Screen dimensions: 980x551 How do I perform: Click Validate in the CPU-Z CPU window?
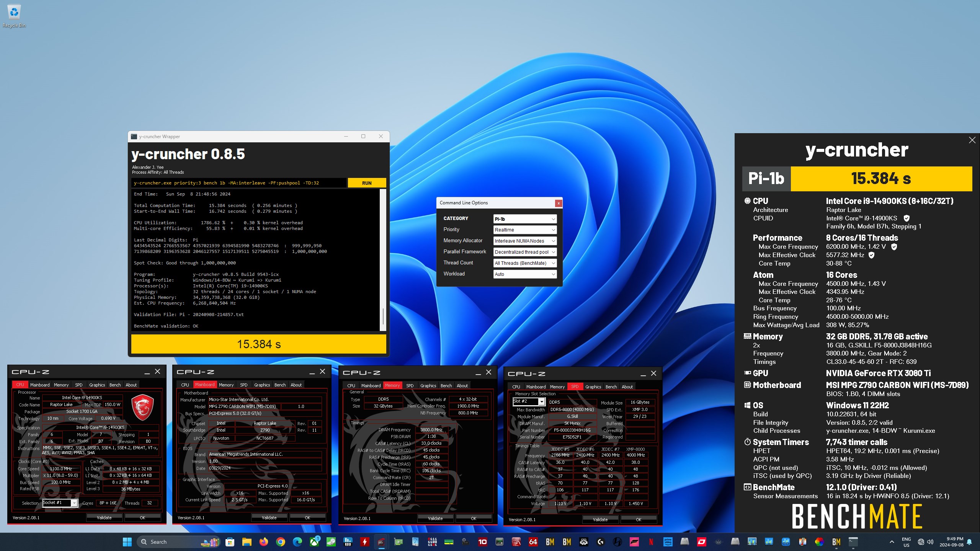click(104, 518)
